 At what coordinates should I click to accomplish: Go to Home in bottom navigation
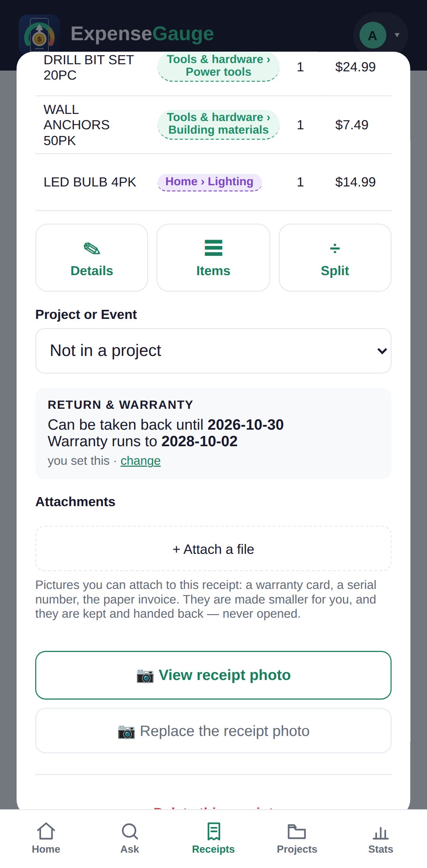[x=46, y=838]
